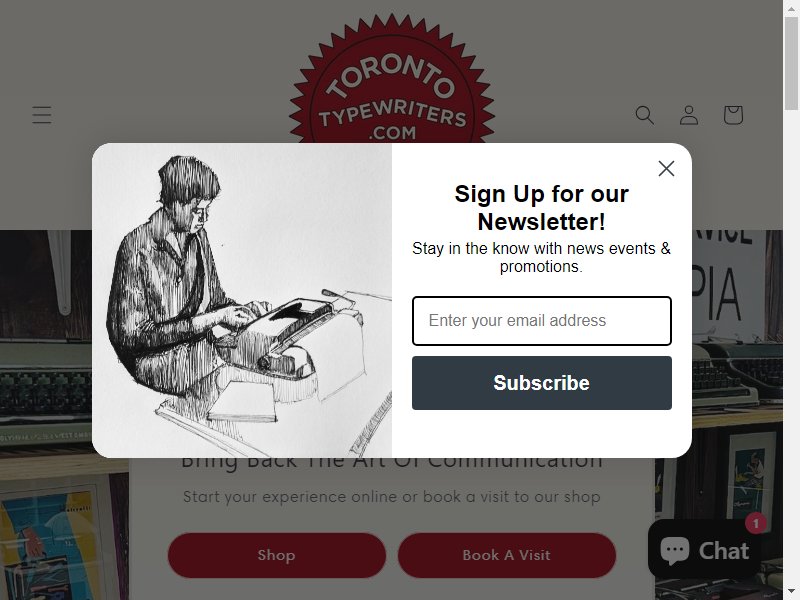The image size is (800, 600).
Task: Click the speech bubble icon in Chat widget
Action: coord(674,551)
